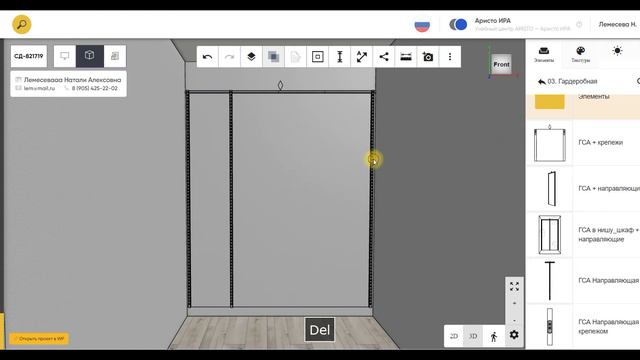Zoom in with plus button
Screen dimensions: 640x360
(514, 303)
